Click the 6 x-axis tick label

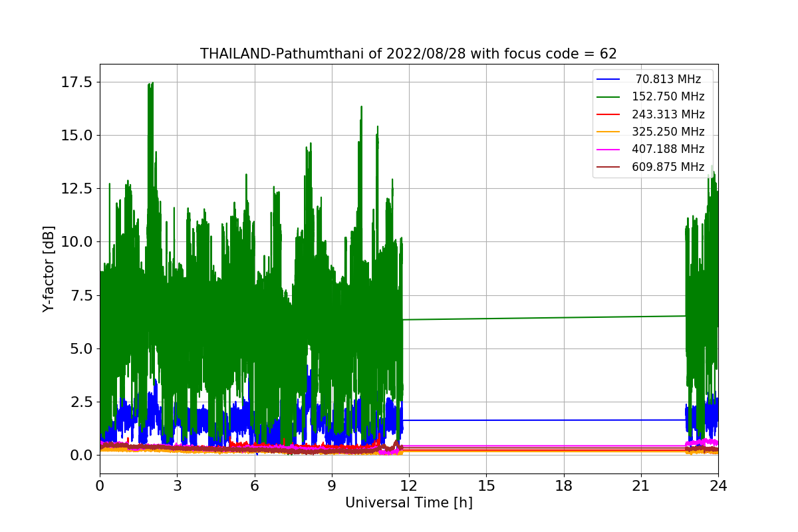(255, 485)
